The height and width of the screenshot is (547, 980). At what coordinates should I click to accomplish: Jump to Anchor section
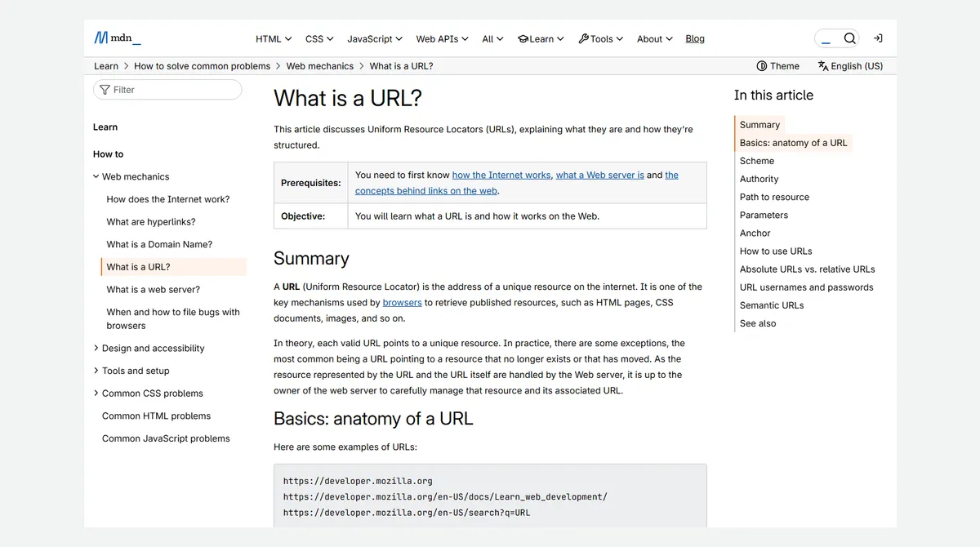(755, 233)
